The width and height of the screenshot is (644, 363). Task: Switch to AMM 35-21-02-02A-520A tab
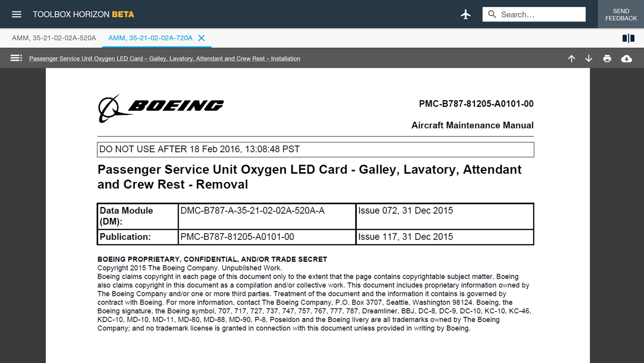[54, 38]
